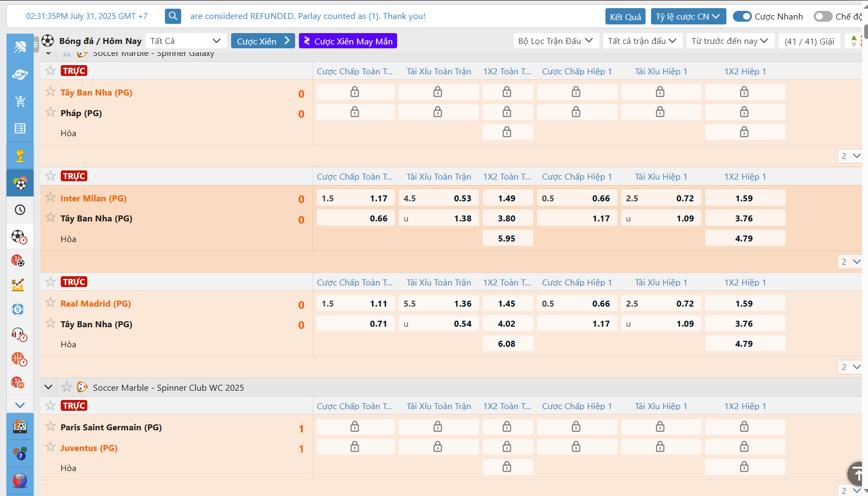Collapse Soccer Marble - Spinner Club WC 2025
Screen dimensions: 868x496
click(x=48, y=387)
